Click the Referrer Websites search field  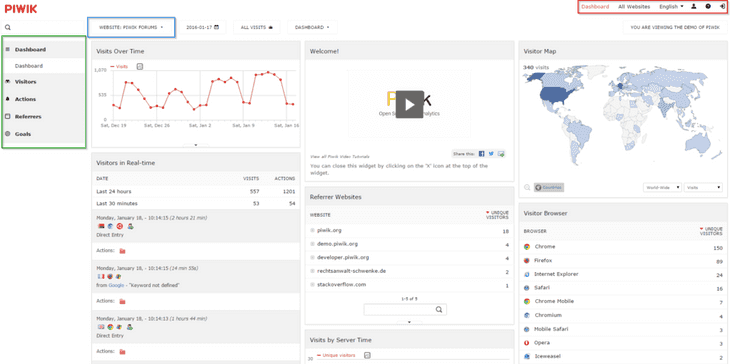point(405,310)
